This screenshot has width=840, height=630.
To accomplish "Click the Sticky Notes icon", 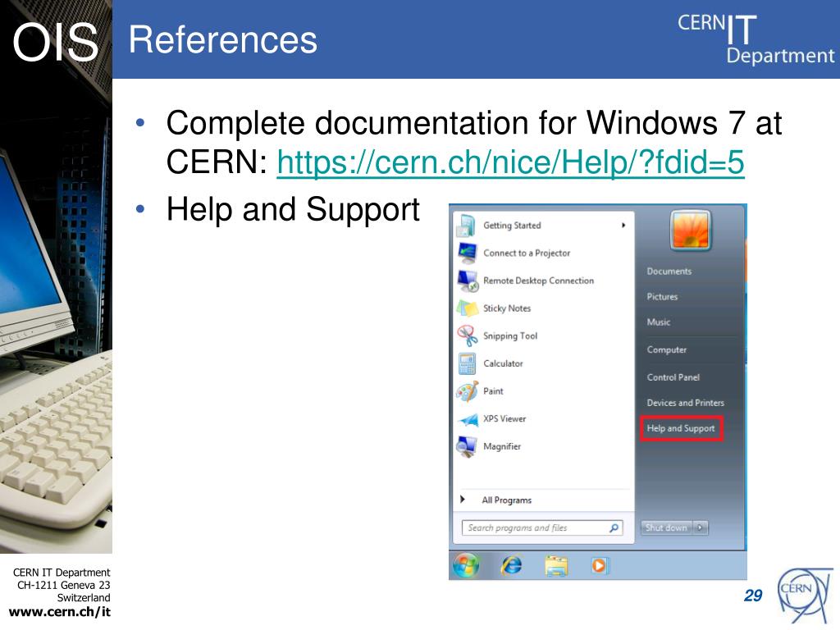I will [x=467, y=308].
